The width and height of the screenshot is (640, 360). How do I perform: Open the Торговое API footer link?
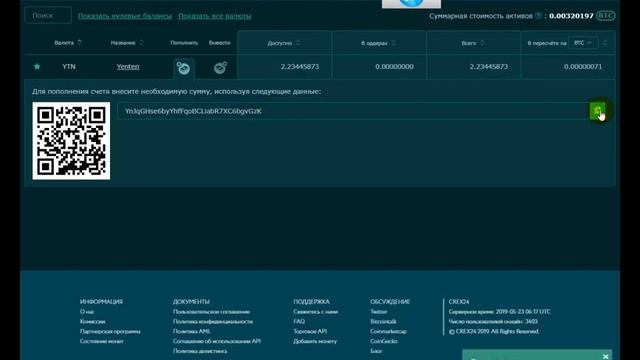[310, 331]
